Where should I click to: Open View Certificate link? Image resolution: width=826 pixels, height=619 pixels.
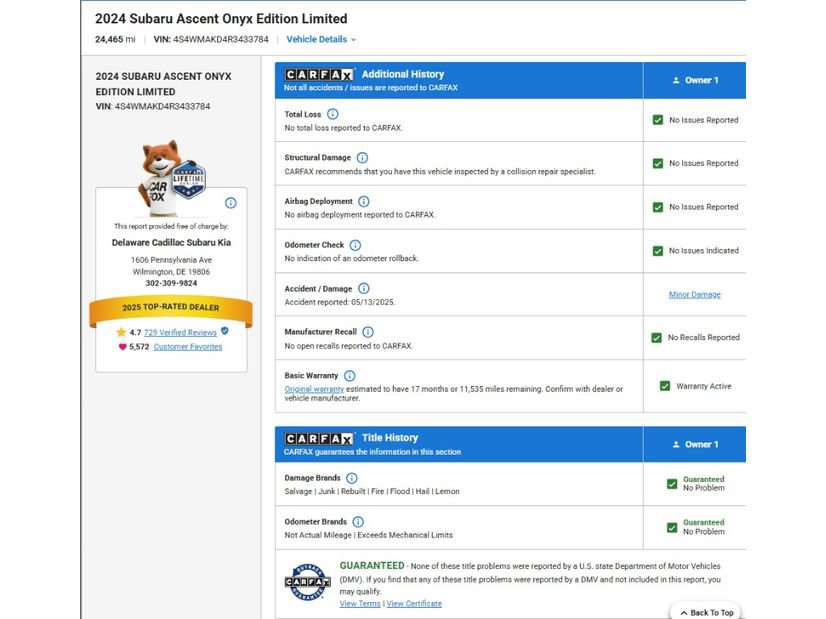(414, 604)
